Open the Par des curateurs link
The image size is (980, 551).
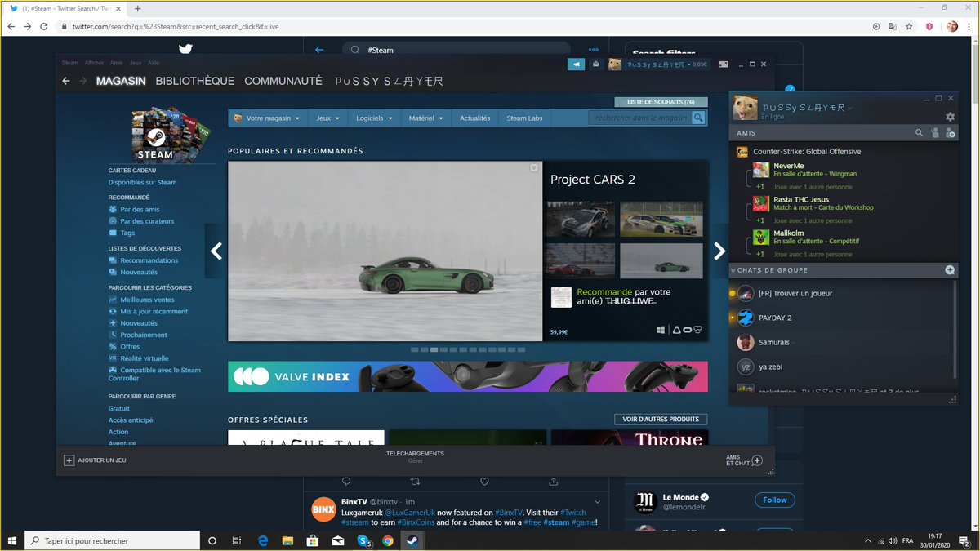click(147, 220)
